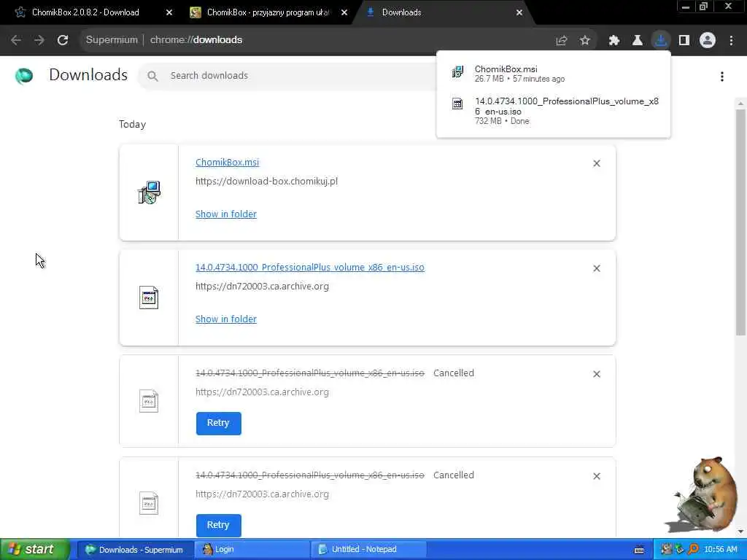Open the ChomikBox.msi file link
Image resolution: width=747 pixels, height=560 pixels.
tap(228, 163)
